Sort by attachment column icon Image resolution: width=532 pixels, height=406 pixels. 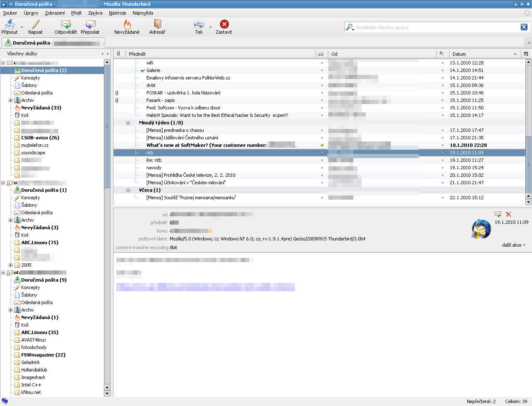[x=118, y=54]
